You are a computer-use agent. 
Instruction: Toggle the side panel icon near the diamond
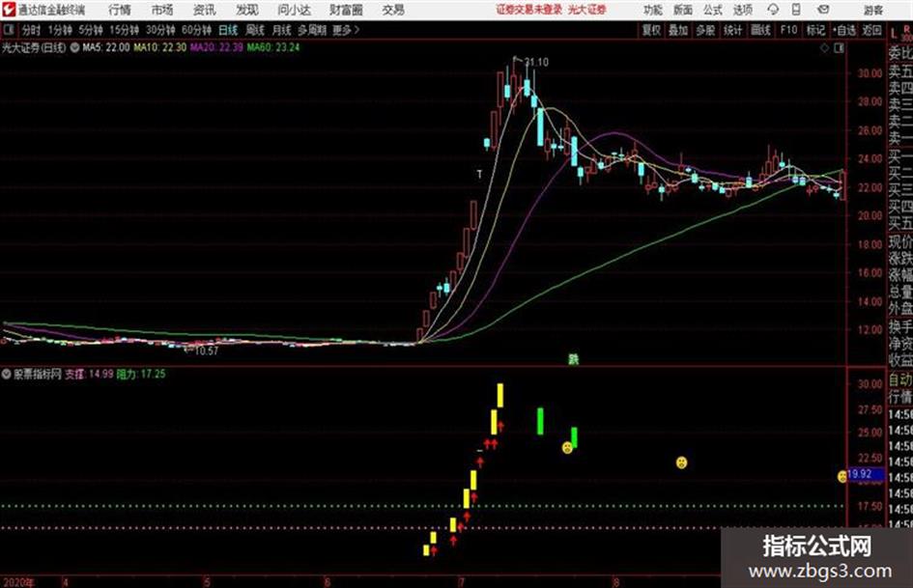[839, 48]
